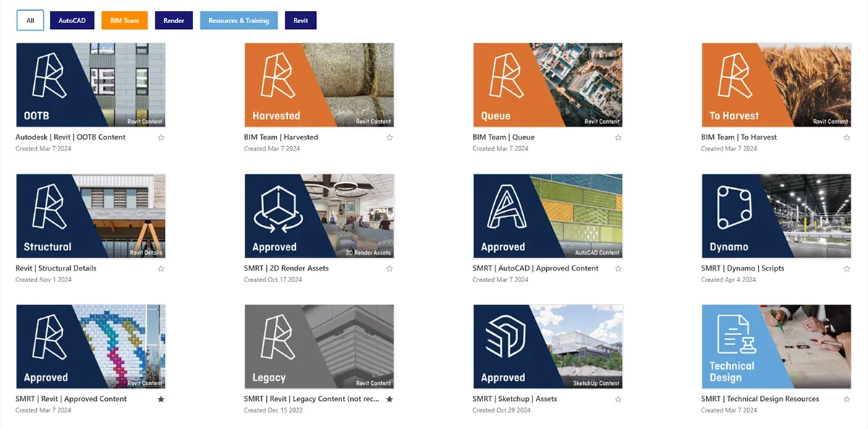
Task: Favorite SMRT | AutoCAD | Approved Content star
Action: pos(618,268)
